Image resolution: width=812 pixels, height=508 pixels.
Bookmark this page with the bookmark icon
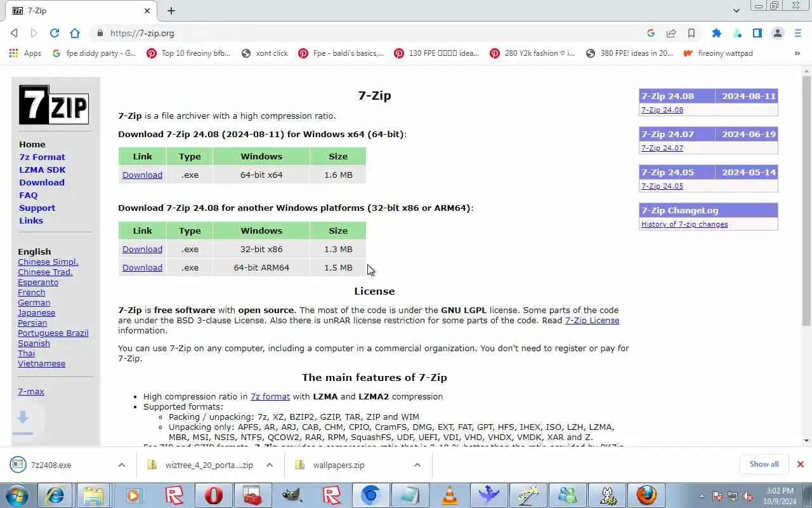pyautogui.click(x=691, y=33)
